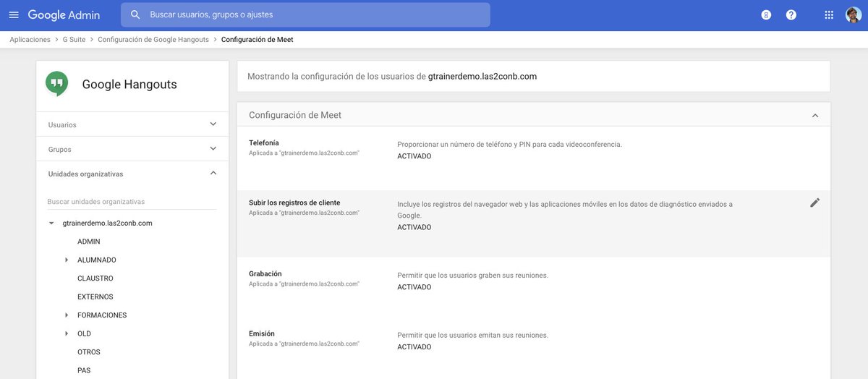Open the main hamburger menu
This screenshot has height=379, width=868.
point(14,14)
